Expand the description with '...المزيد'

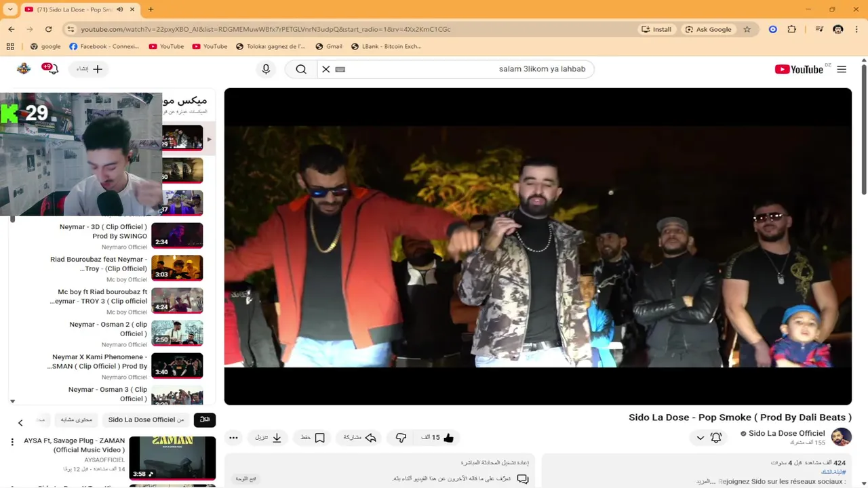pos(706,481)
